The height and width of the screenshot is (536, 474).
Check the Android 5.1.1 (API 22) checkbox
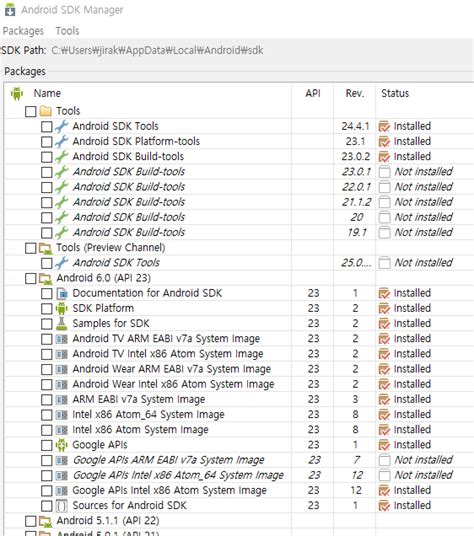(x=31, y=521)
